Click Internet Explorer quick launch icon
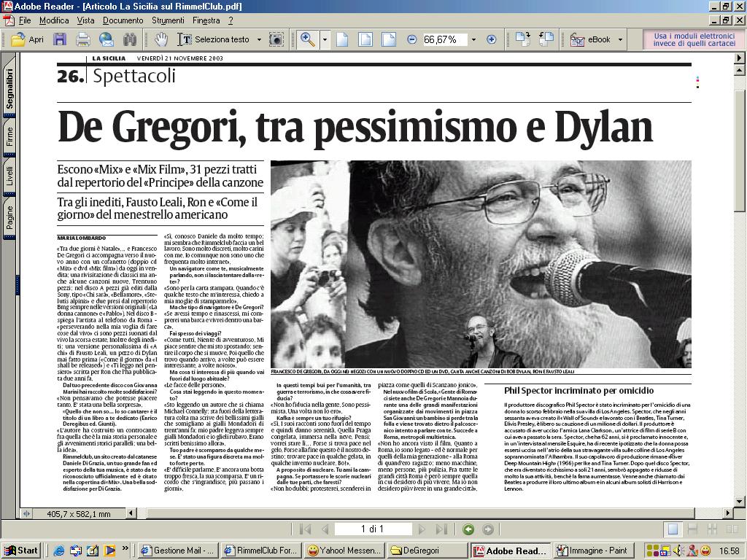Screen dimensions: 747x560 [x=59, y=551]
